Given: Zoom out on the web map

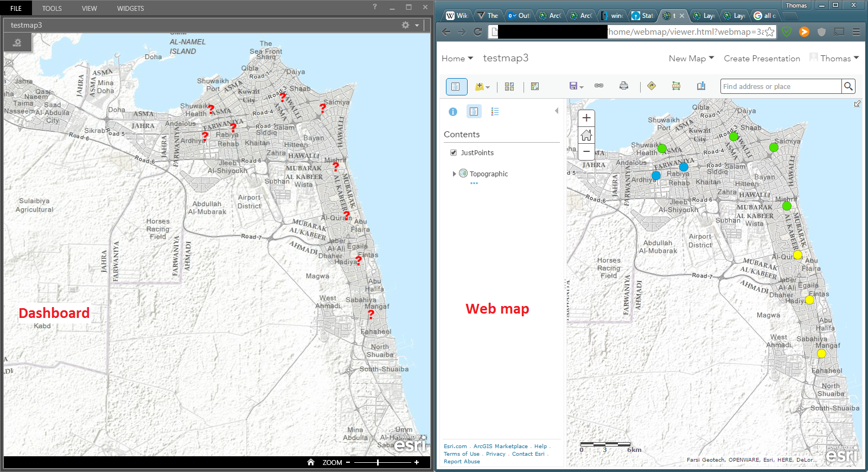Looking at the screenshot, I should pyautogui.click(x=586, y=151).
